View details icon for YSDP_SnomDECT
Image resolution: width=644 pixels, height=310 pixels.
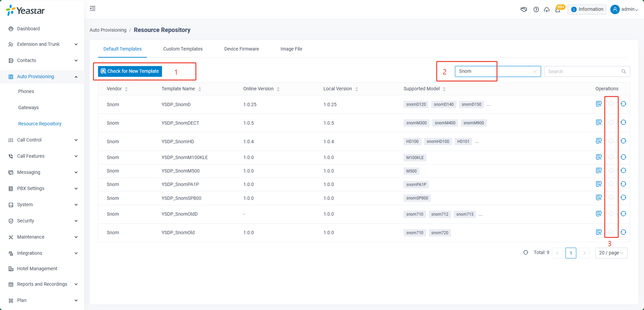(599, 122)
